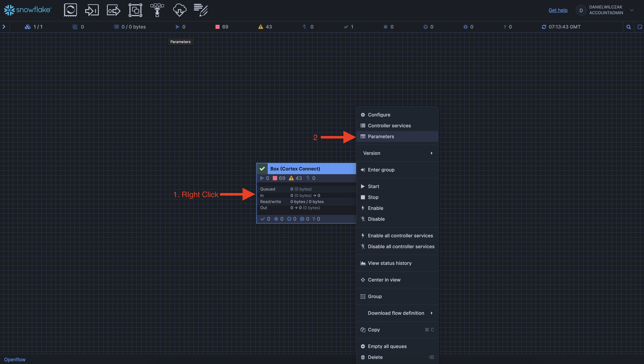The image size is (644, 364).
Task: Click Enable all controller services
Action: (400, 235)
